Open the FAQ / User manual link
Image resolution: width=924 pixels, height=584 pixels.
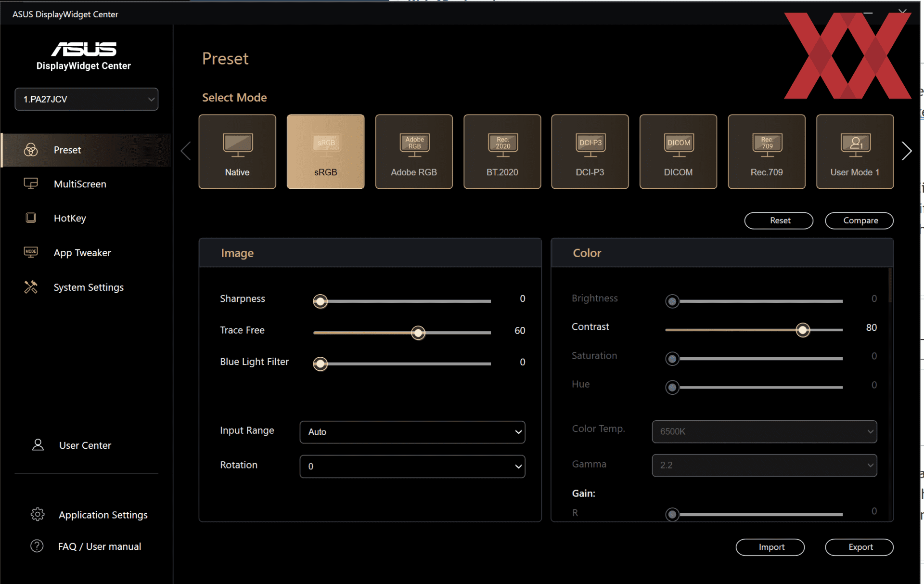[100, 546]
